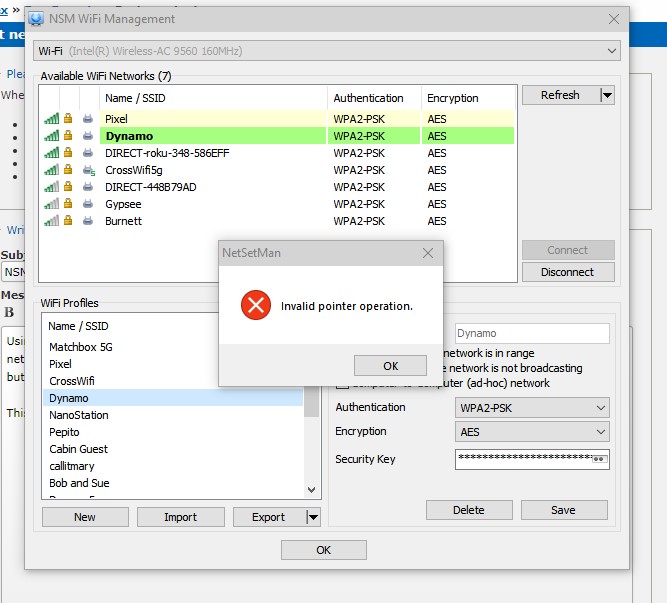
Task: Click the signal bars icon for Burnett
Action: click(x=51, y=221)
